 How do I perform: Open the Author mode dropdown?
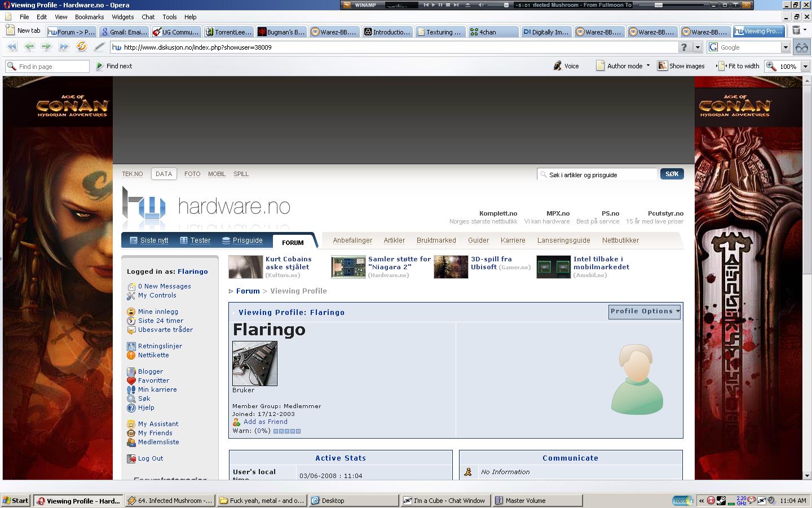coord(648,65)
